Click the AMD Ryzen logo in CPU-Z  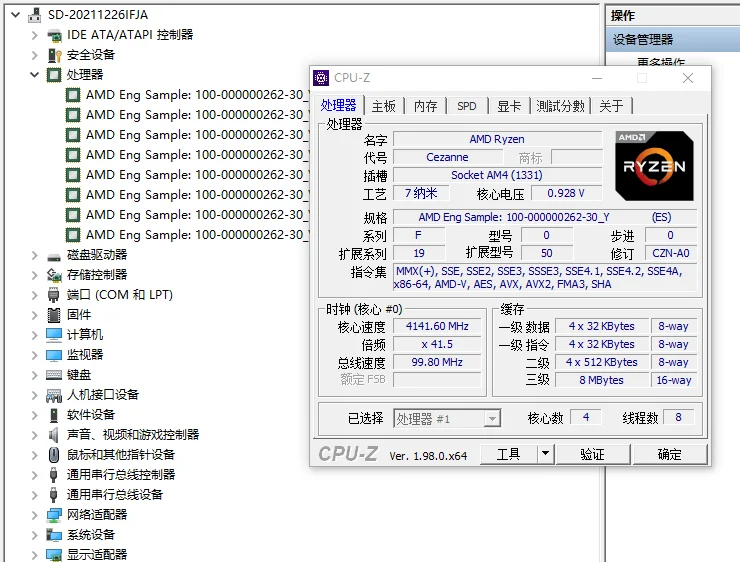[x=654, y=166]
